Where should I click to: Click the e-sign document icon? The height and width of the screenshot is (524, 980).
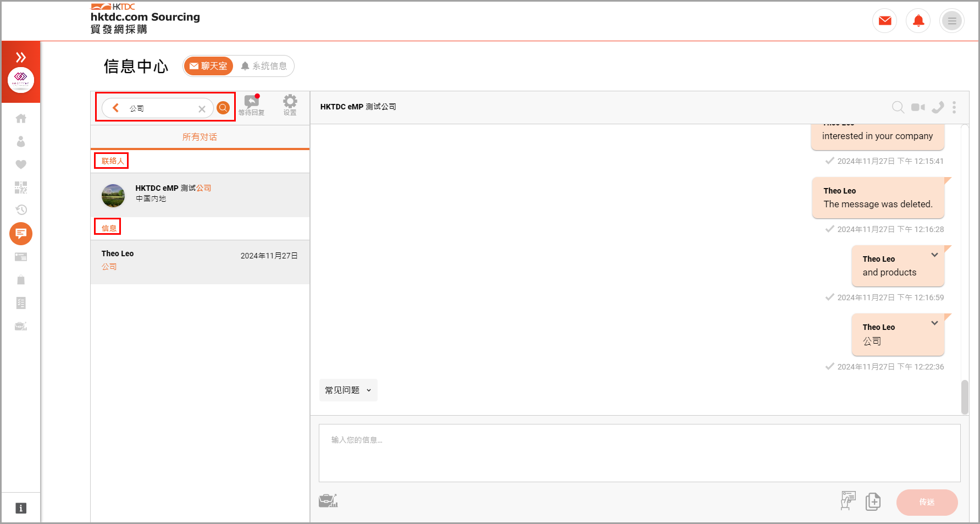(848, 501)
